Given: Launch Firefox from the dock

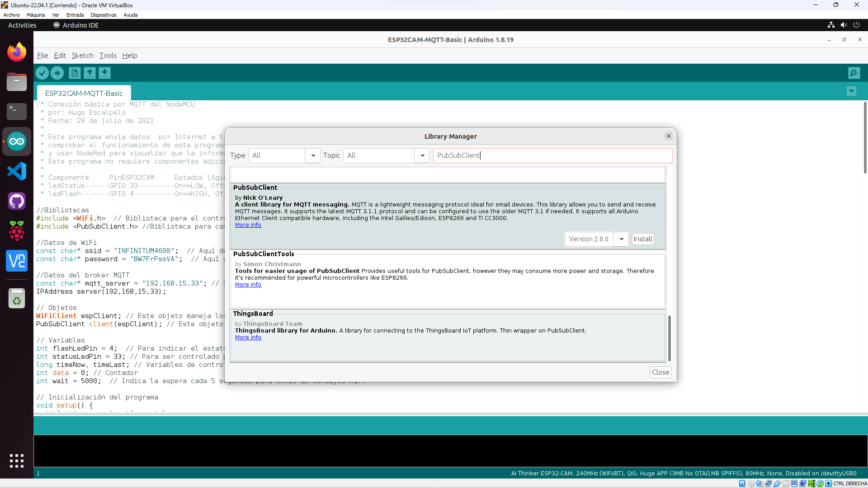Looking at the screenshot, I should (17, 52).
